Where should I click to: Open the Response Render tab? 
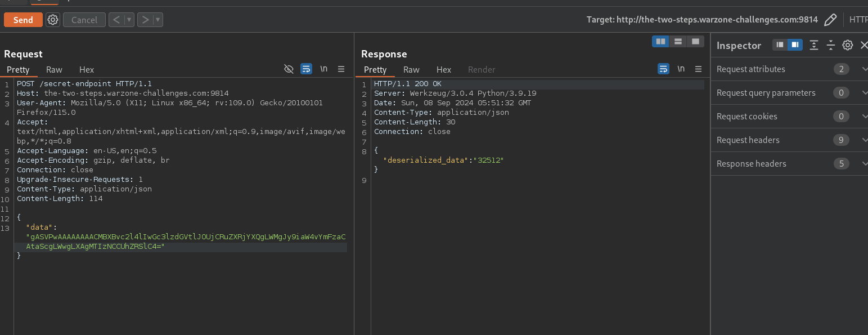pos(482,69)
